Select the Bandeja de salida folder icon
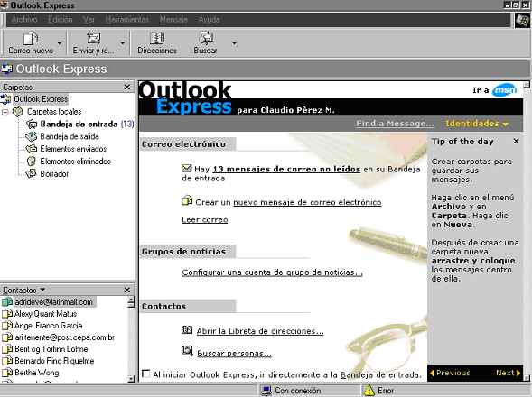Viewport: 532px width, 397px height. [x=32, y=136]
